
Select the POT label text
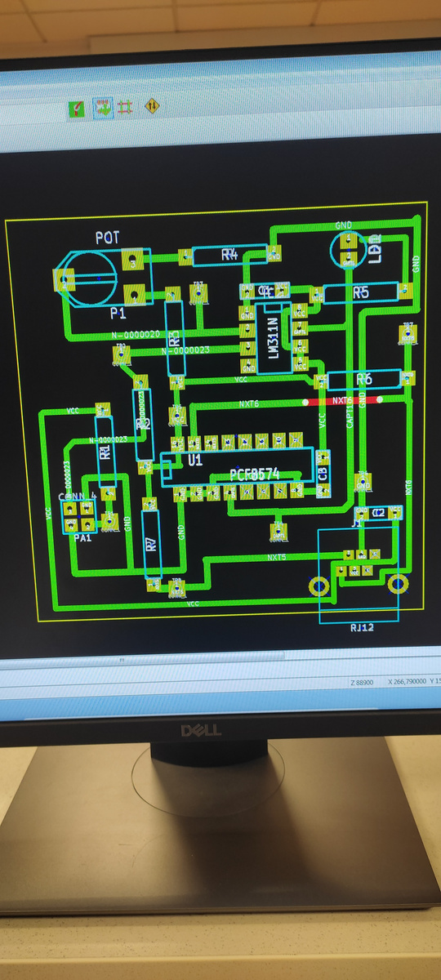[107, 238]
